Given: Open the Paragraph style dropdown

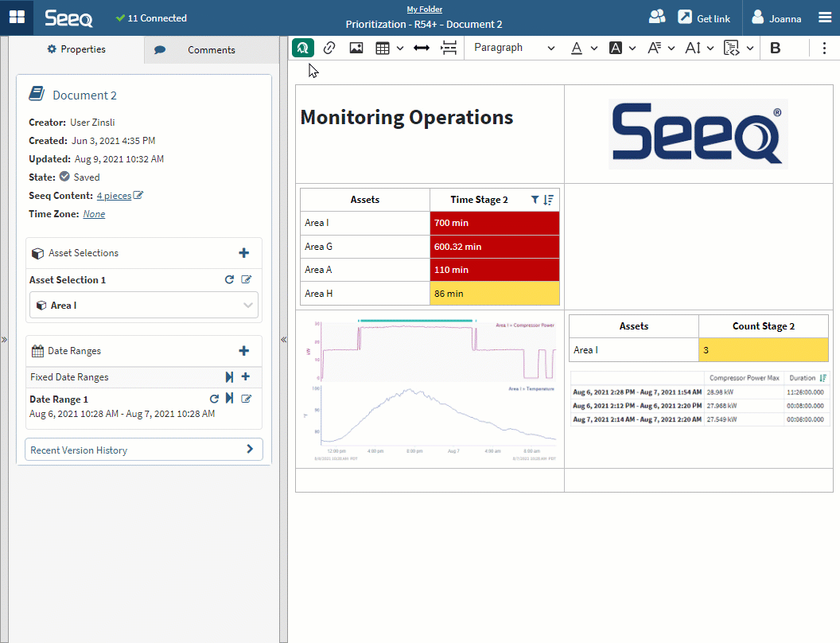Looking at the screenshot, I should (514, 48).
